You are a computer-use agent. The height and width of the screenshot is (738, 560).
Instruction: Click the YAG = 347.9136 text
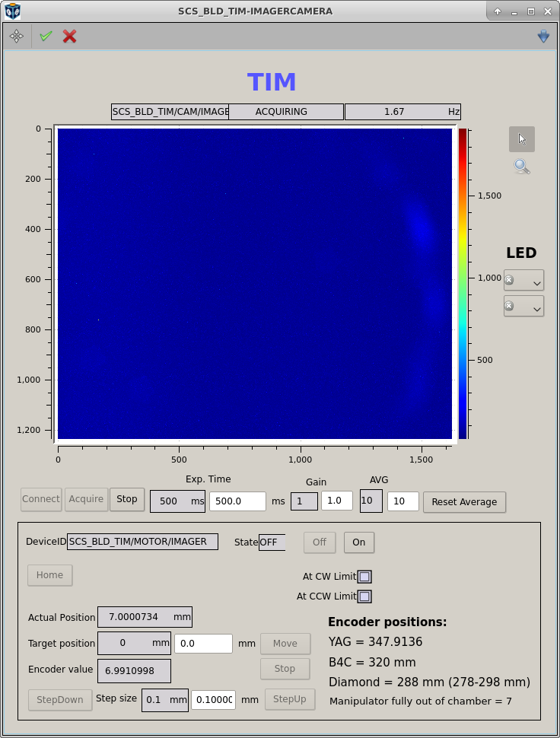click(x=376, y=642)
